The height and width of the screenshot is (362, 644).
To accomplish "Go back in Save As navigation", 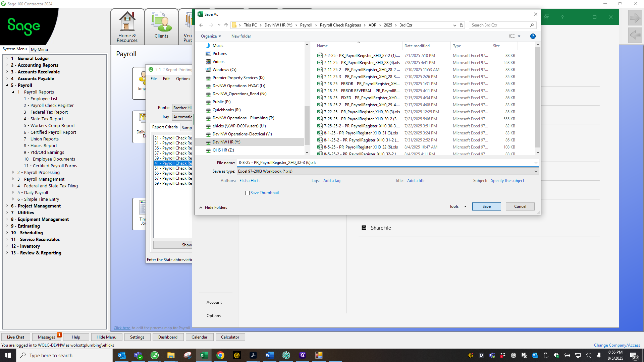I will click(201, 25).
